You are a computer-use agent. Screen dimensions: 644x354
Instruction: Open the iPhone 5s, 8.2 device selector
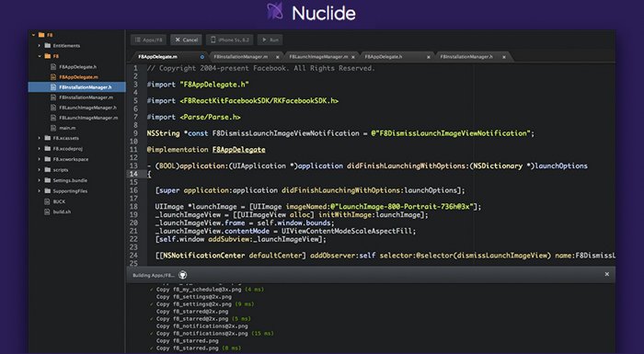tap(230, 40)
